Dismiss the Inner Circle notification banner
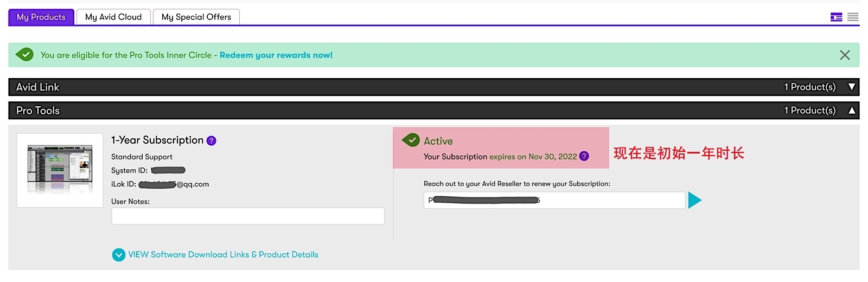 click(845, 55)
